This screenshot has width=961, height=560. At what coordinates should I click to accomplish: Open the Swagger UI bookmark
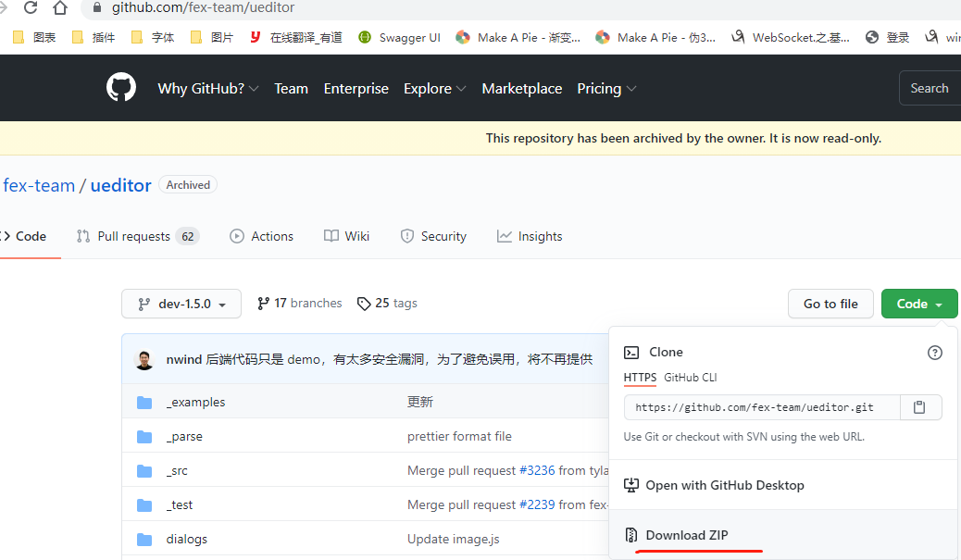(400, 37)
